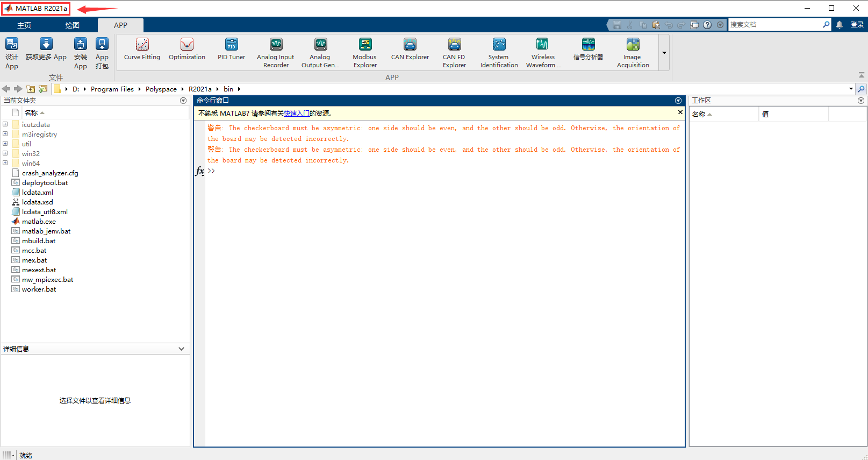This screenshot has width=868, height=460.
Task: Open Analog Output Generator app
Action: pos(320,53)
